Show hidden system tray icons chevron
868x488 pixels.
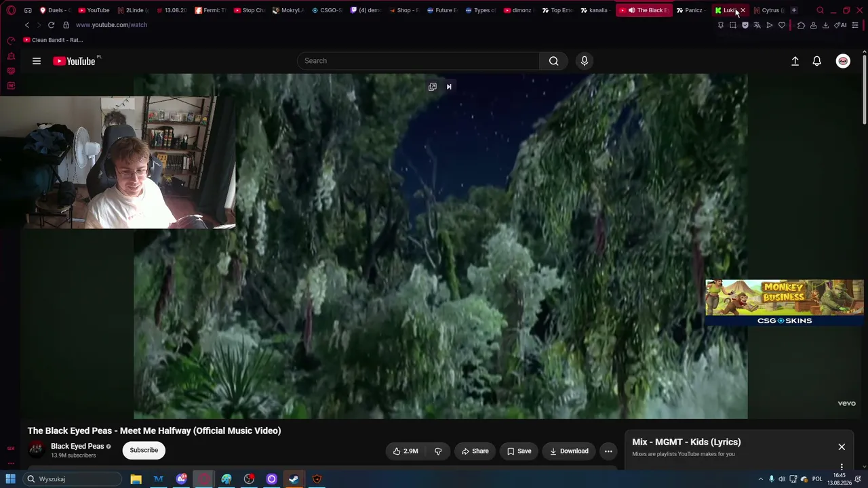[760, 479]
